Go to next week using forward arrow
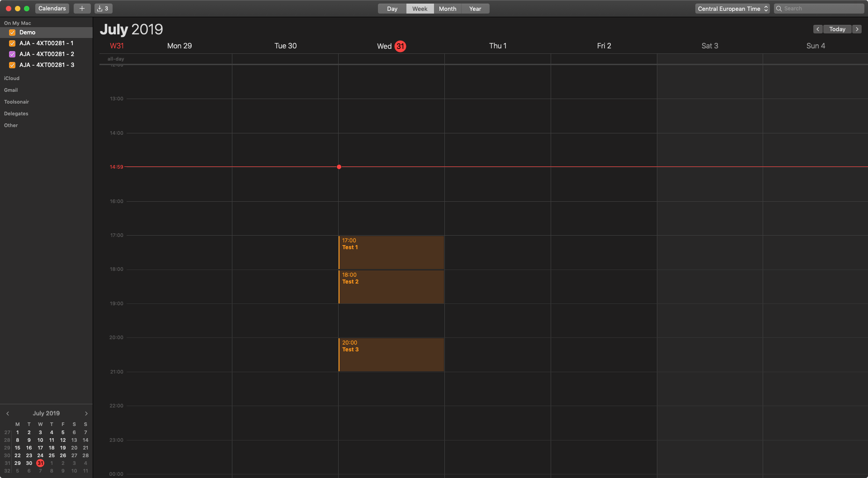The image size is (868, 478). (857, 29)
